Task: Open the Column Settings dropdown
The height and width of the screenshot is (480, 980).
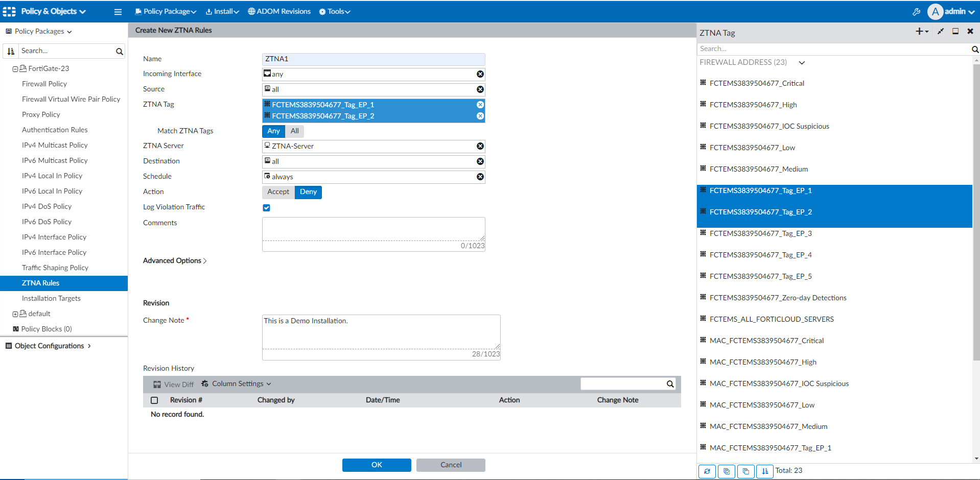Action: tap(237, 384)
